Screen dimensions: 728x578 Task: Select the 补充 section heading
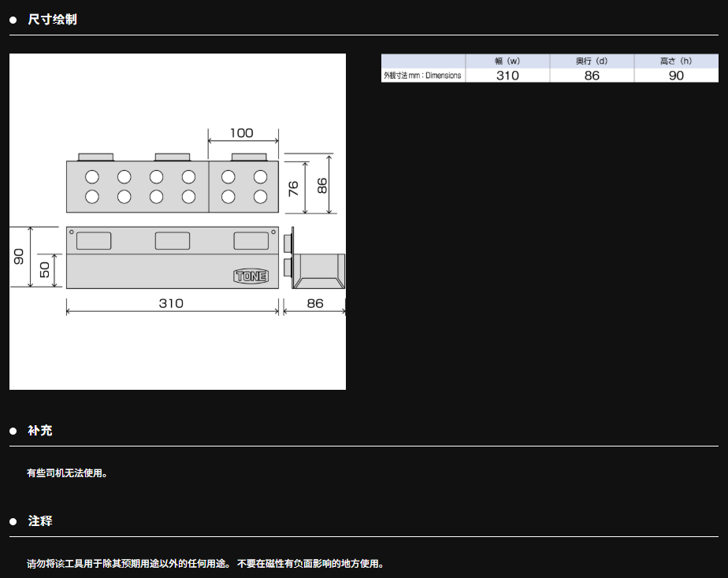click(x=40, y=432)
